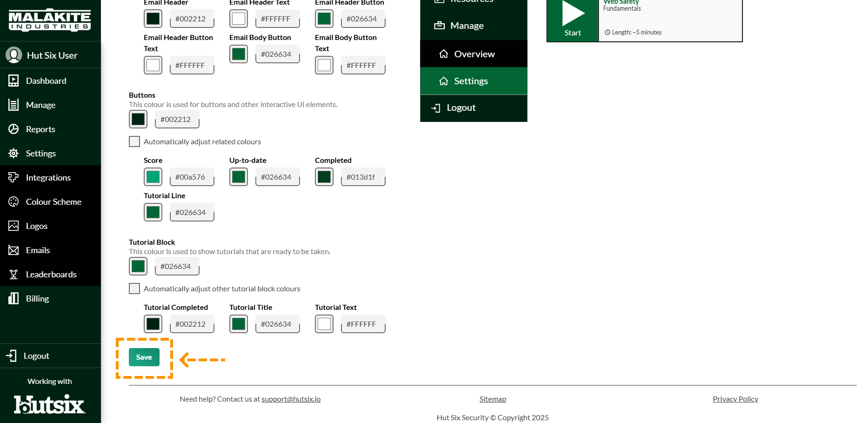Click the Reports pie chart icon
This screenshot has height=423, width=868.
tap(13, 129)
